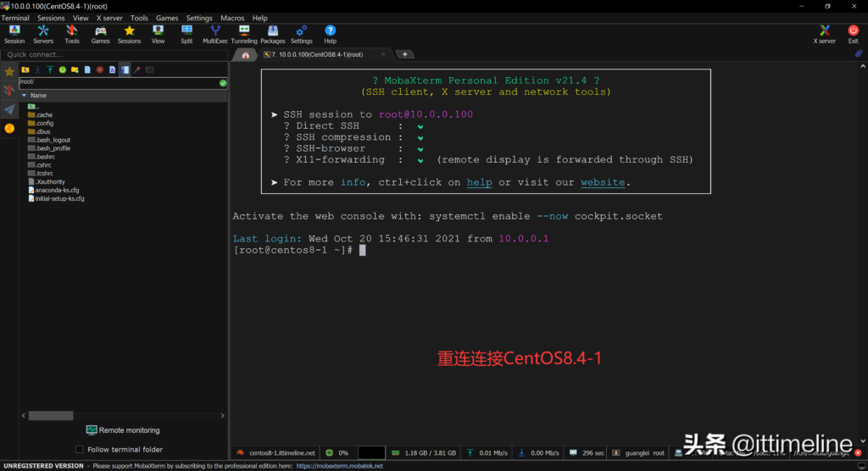Click the star favorites sidebar tab
Screen dimensions: 868x471
click(x=9, y=71)
